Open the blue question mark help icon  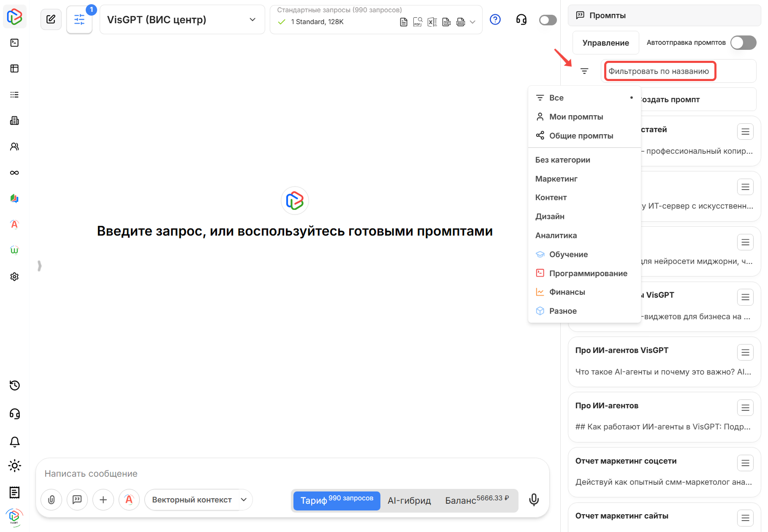[495, 19]
